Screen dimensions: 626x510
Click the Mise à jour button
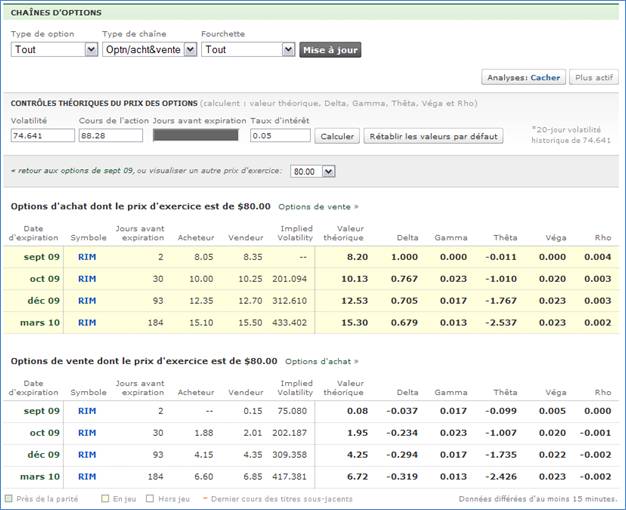330,49
